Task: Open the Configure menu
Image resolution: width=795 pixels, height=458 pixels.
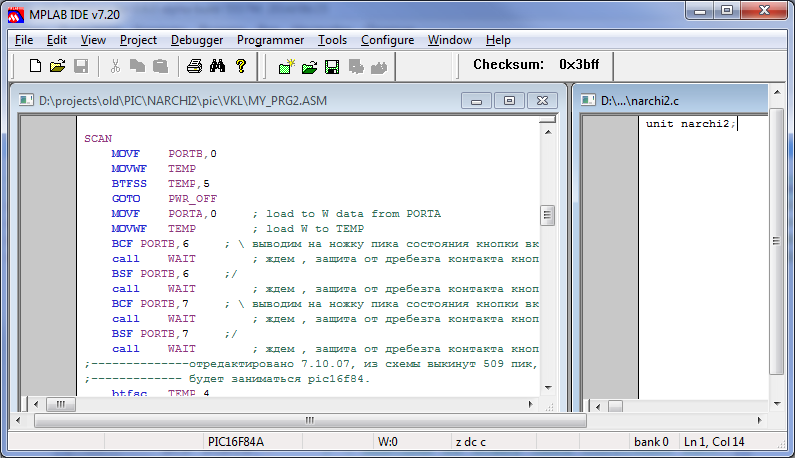Action: (x=387, y=40)
